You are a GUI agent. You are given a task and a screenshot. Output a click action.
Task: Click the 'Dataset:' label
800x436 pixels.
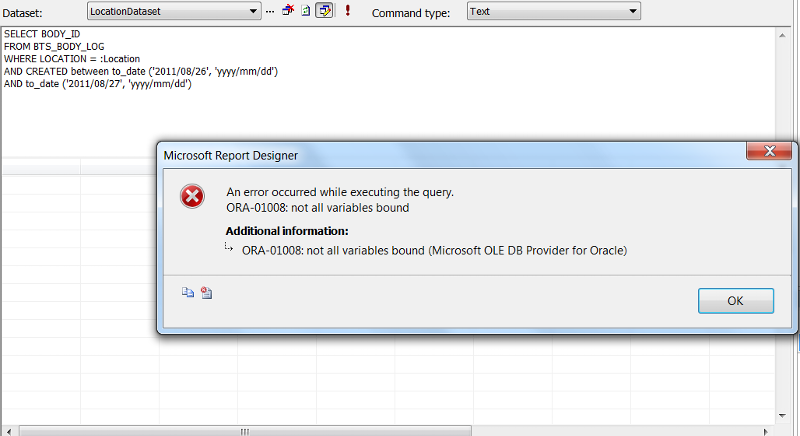click(22, 13)
